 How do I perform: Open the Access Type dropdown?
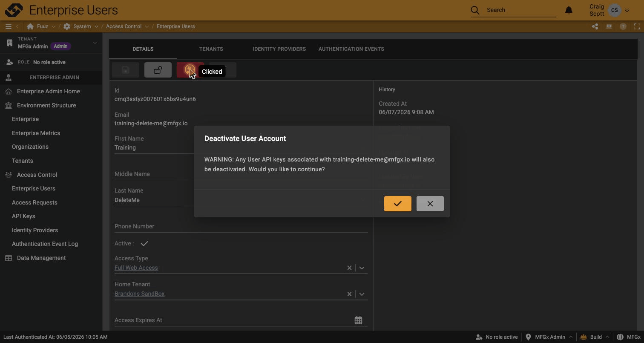click(362, 268)
